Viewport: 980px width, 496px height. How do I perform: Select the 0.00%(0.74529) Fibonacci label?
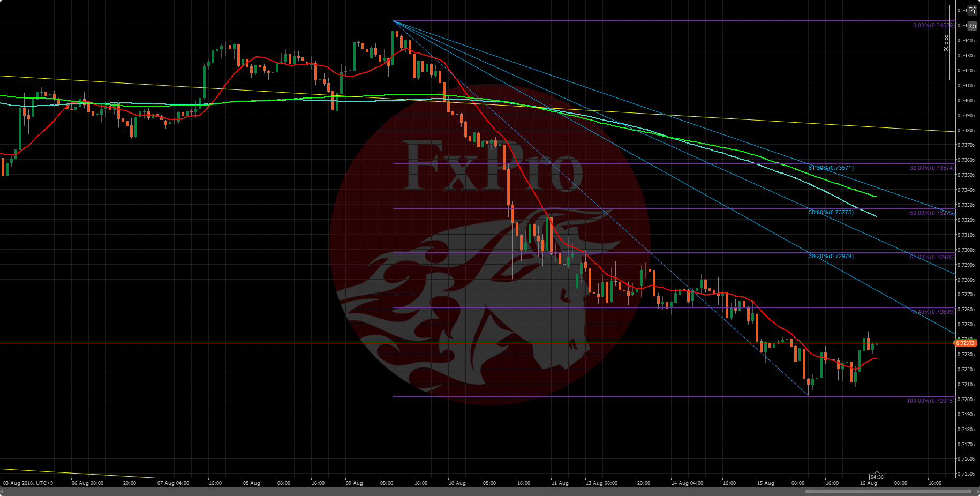pos(933,25)
